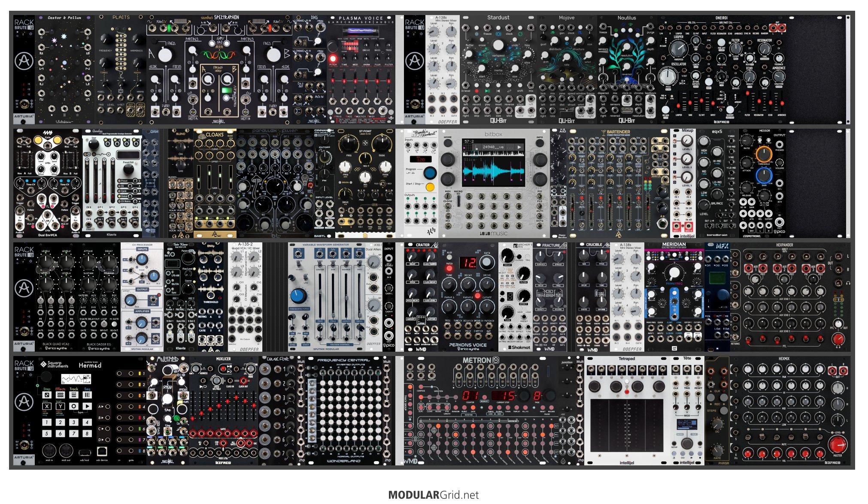The height and width of the screenshot is (504, 868).
Task: Click the bitbox OUT1 jack
Action: (x=540, y=216)
